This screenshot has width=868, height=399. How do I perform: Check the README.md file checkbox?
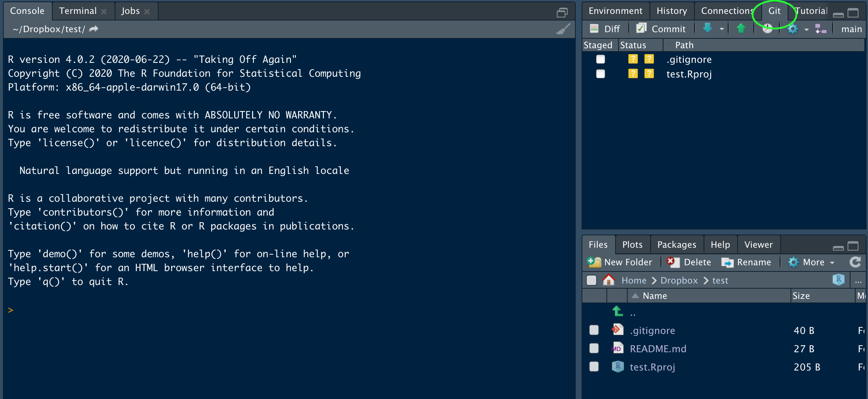click(x=594, y=348)
